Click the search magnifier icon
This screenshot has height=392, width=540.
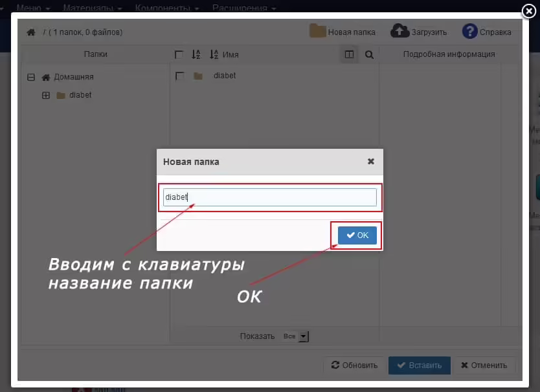point(369,55)
